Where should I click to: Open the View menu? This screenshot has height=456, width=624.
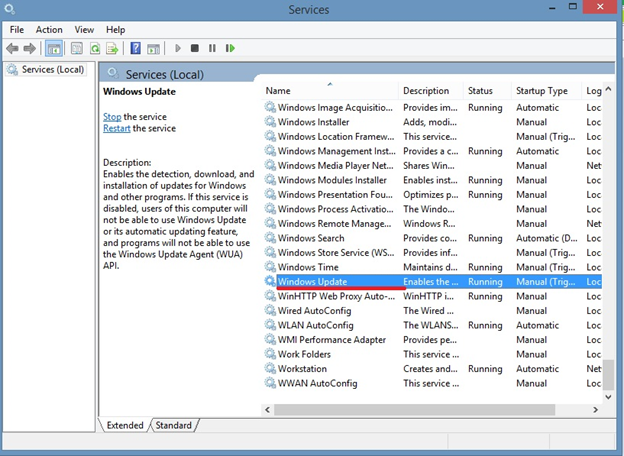pyautogui.click(x=84, y=30)
